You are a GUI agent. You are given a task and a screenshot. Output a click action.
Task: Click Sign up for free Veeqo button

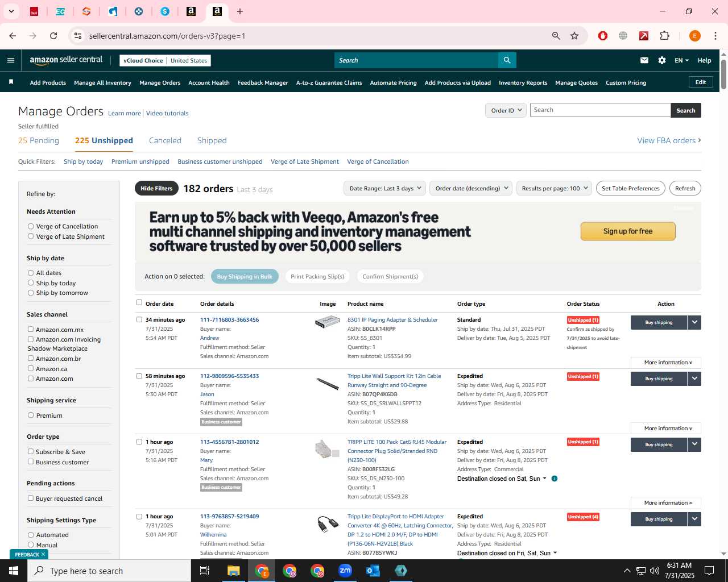tap(628, 231)
